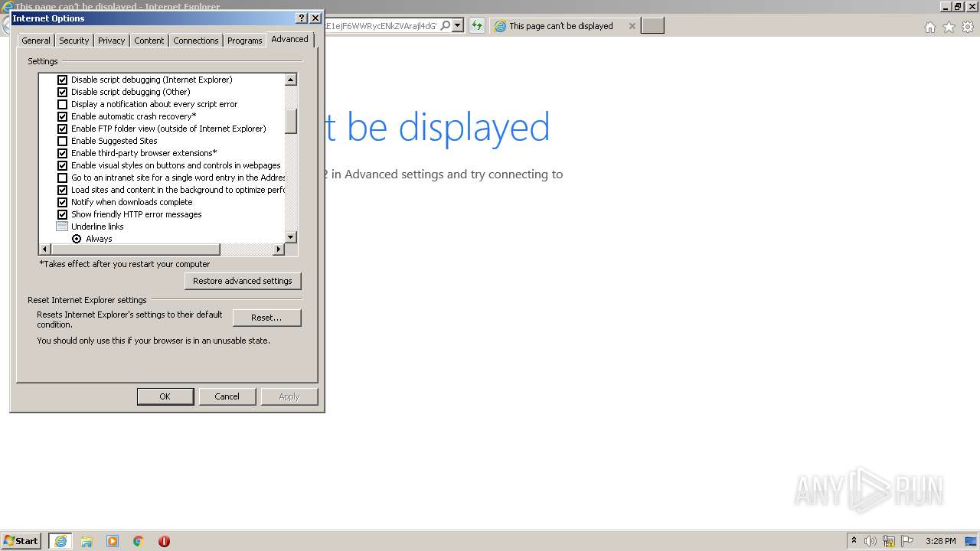Uncheck Disable script debugging (Other)

tap(63, 92)
